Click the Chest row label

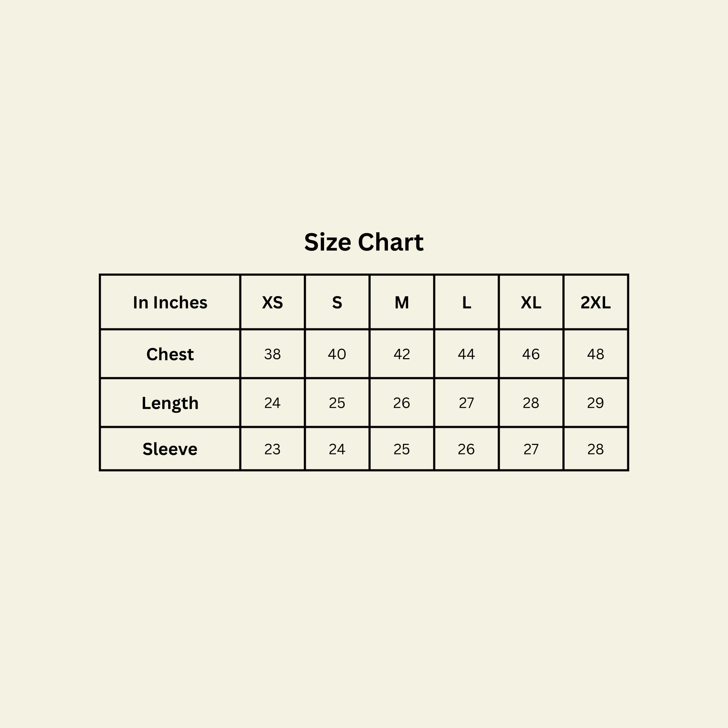[170, 354]
